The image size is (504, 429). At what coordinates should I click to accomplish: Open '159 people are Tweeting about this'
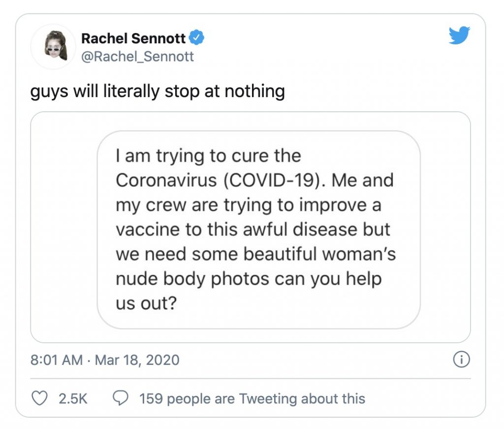tap(252, 398)
